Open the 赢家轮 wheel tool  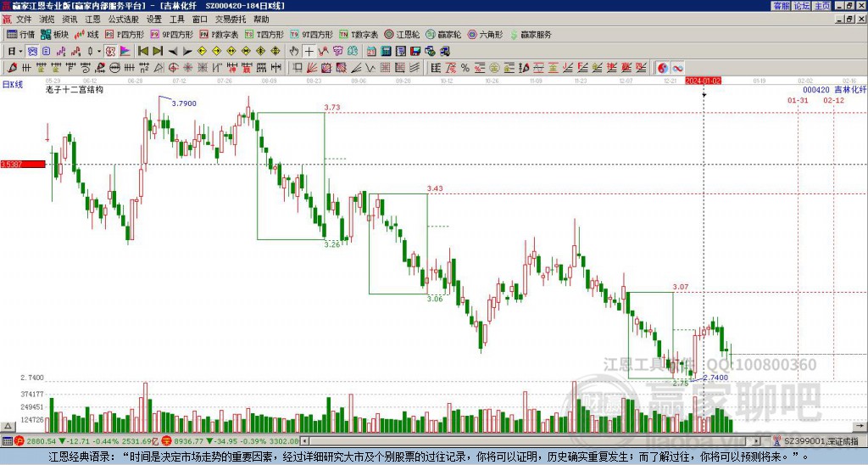443,34
